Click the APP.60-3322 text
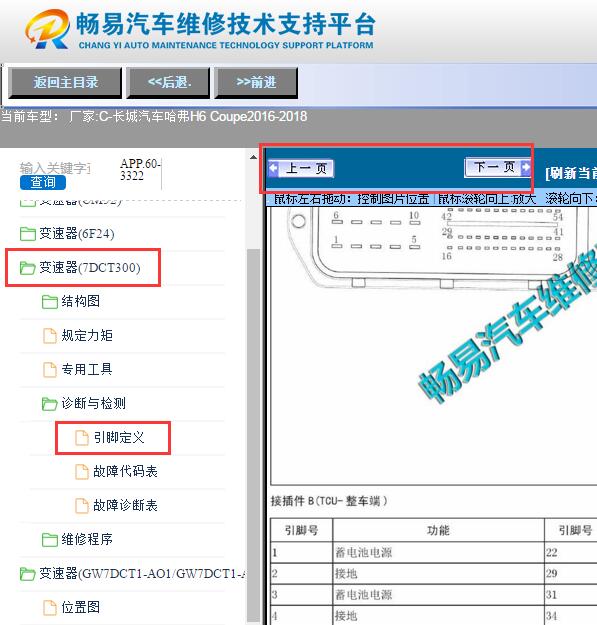597x625 pixels. [140, 169]
